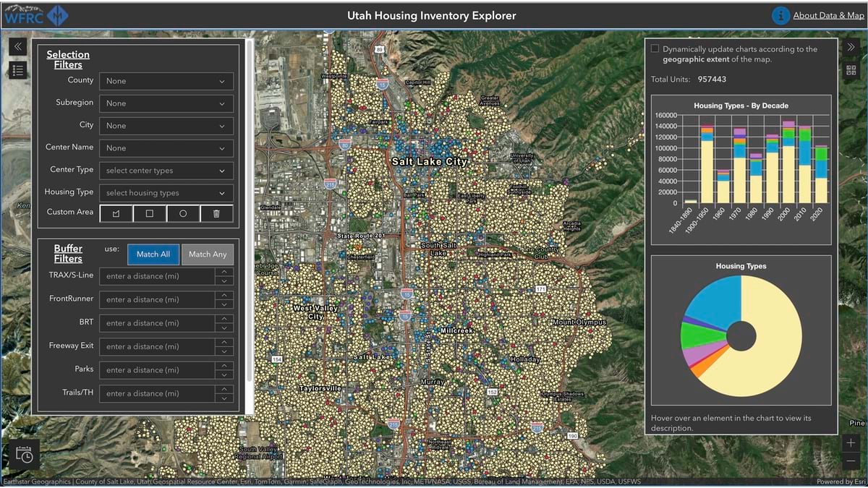Click the Freeway Exit distance input field
This screenshot has width=868, height=488.
click(x=158, y=346)
